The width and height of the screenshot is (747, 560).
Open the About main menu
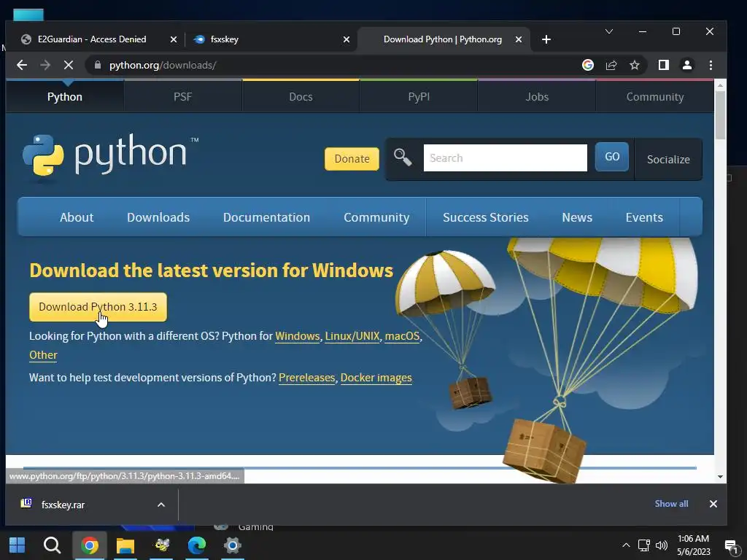pos(76,217)
